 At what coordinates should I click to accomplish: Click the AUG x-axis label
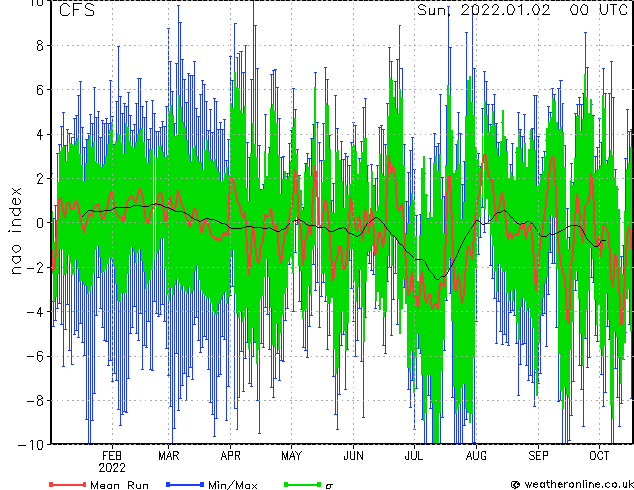pyautogui.click(x=476, y=456)
